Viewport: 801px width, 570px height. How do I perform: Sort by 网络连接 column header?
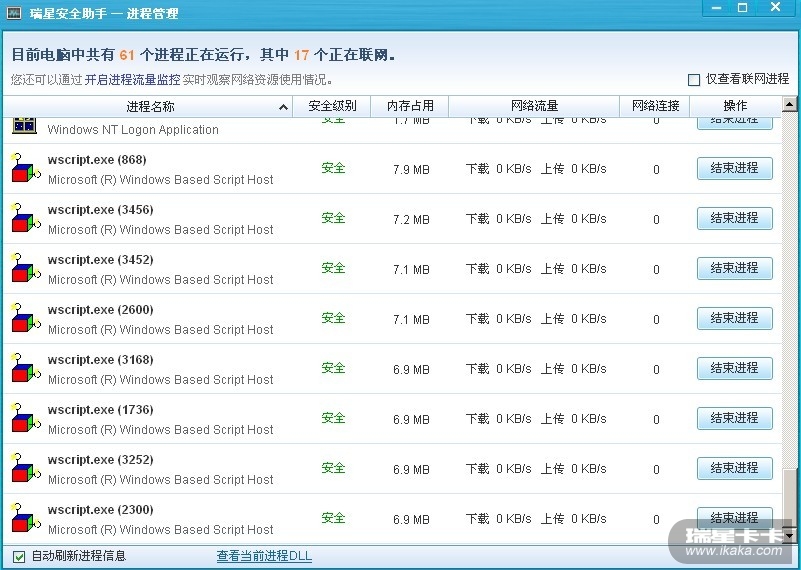[655, 106]
